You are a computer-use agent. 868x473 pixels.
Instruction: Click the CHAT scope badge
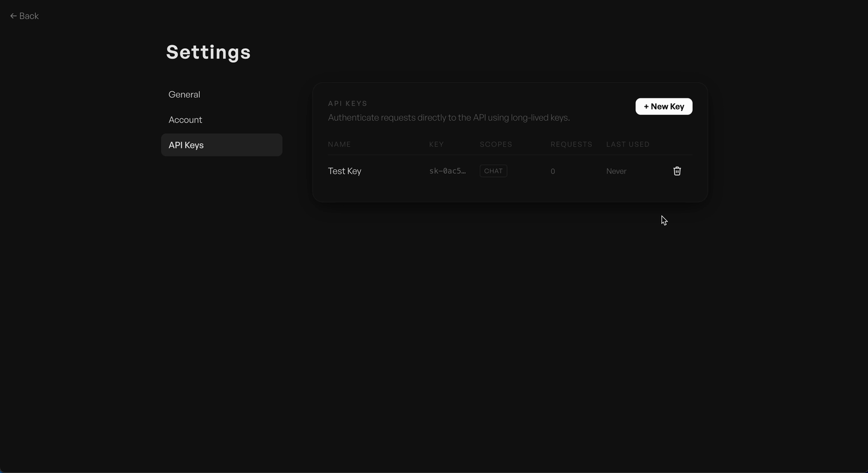coord(493,171)
